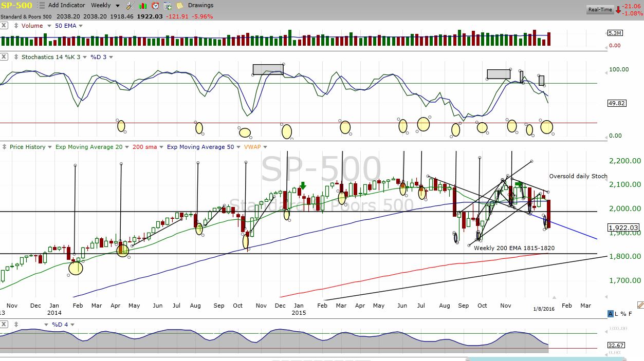Image resolution: width=644 pixels, height=361 pixels.
Task: Open chart settings wrench-and-screwdriver tool
Action: point(130,6)
